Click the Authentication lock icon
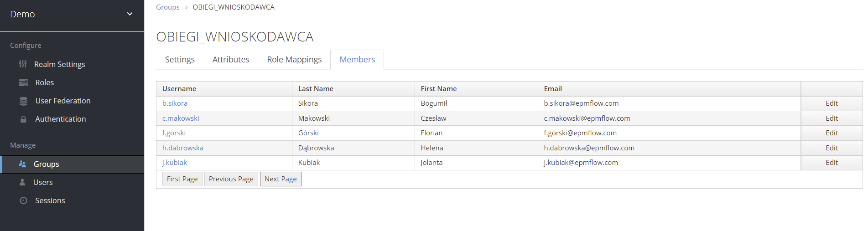Screen dimensions: 868x231 point(23,119)
